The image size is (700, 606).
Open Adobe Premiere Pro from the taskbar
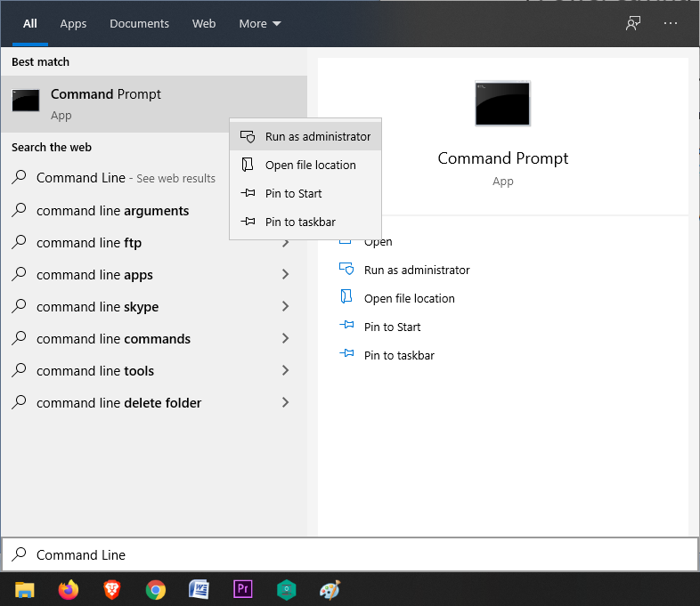(243, 589)
